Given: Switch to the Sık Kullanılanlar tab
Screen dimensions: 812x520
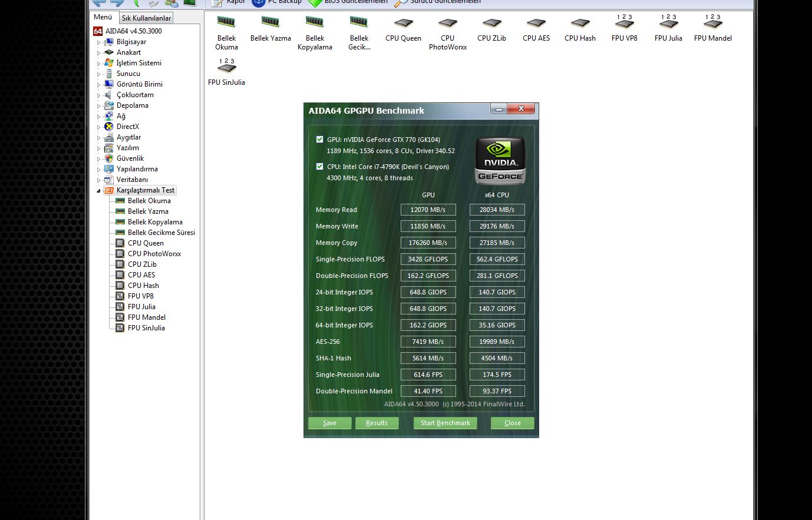Looking at the screenshot, I should [x=146, y=18].
